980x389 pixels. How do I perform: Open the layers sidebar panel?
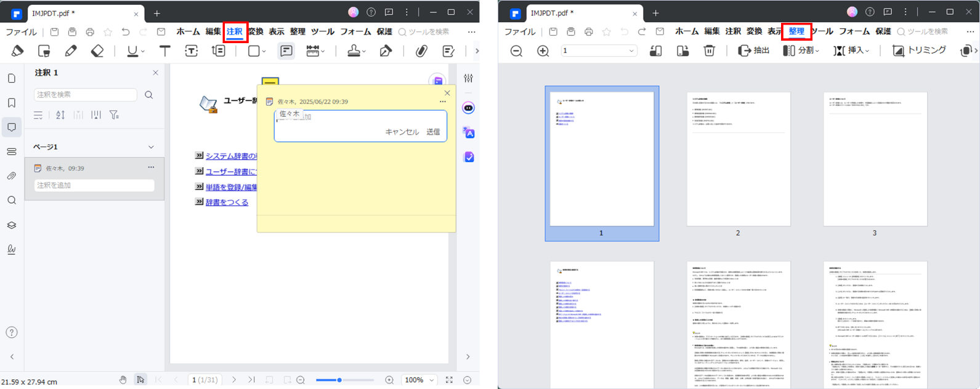[12, 225]
